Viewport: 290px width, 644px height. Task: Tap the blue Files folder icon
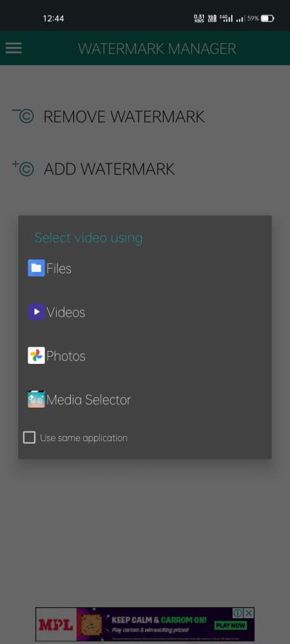[36, 268]
